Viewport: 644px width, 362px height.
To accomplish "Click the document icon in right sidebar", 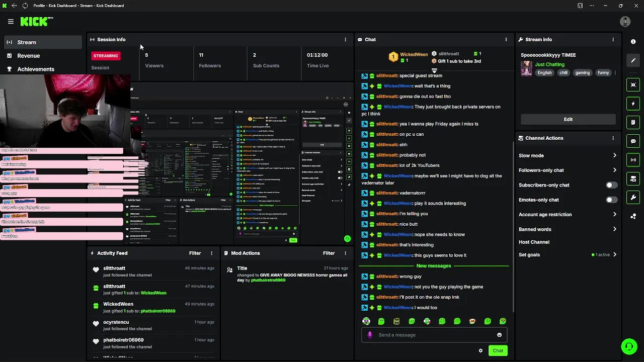I will click(633, 122).
